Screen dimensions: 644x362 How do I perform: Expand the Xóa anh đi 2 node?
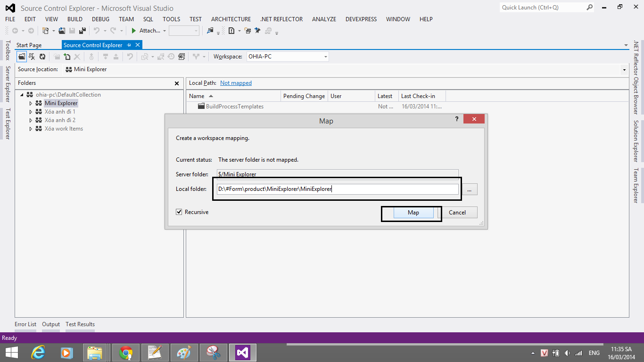click(31, 120)
